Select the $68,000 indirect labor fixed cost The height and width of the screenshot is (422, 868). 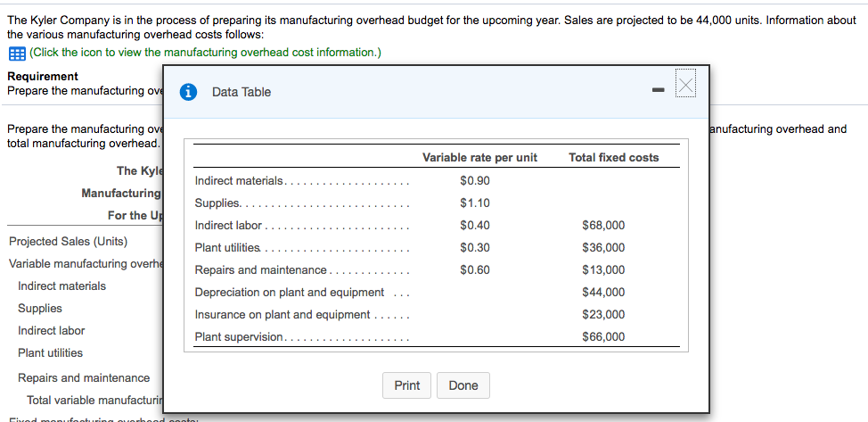pos(603,225)
